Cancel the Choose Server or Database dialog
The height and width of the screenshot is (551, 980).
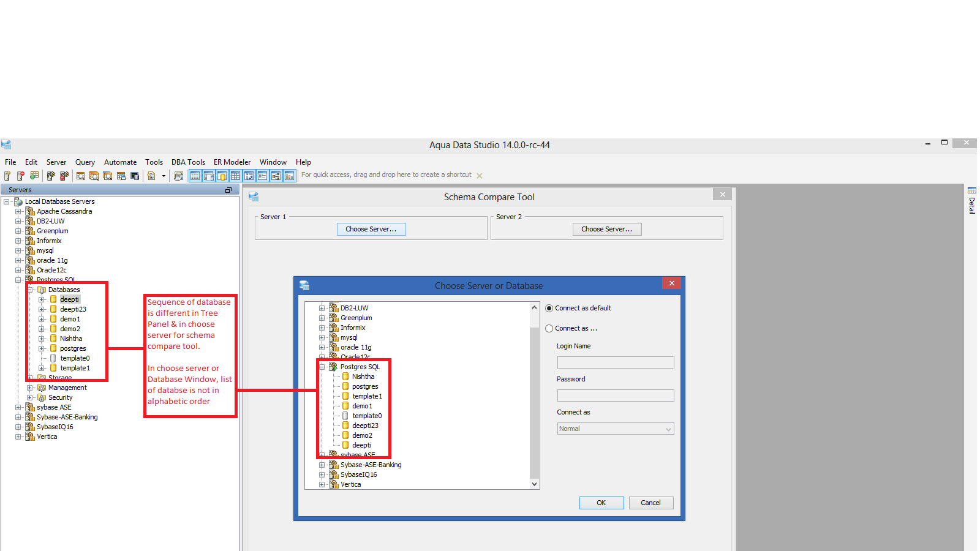coord(651,503)
